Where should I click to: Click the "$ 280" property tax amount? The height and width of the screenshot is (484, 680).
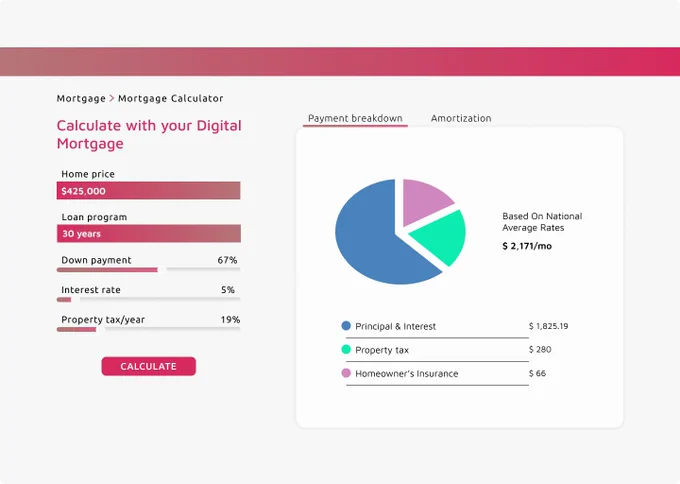(x=540, y=350)
